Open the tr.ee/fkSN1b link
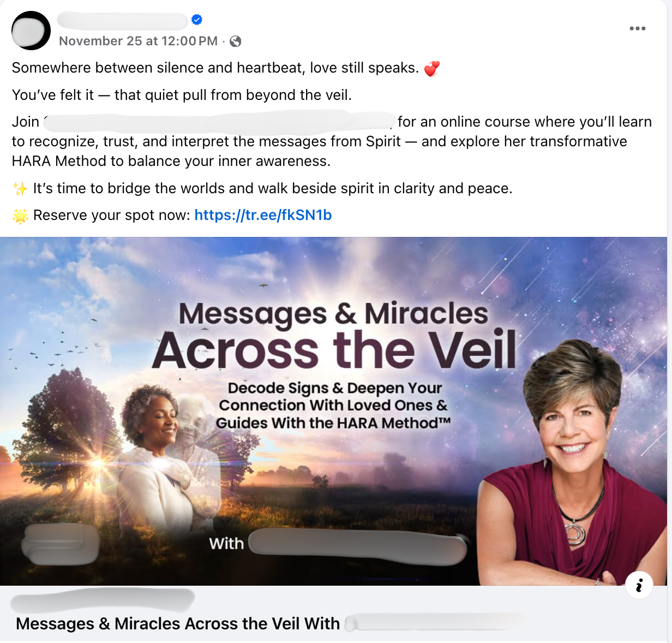 tap(263, 215)
